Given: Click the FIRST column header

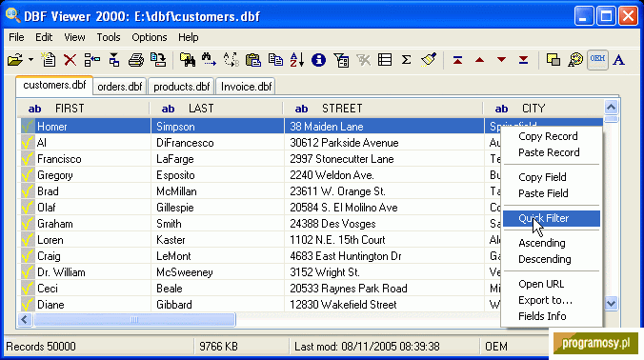Looking at the screenshot, I should coord(84,109).
